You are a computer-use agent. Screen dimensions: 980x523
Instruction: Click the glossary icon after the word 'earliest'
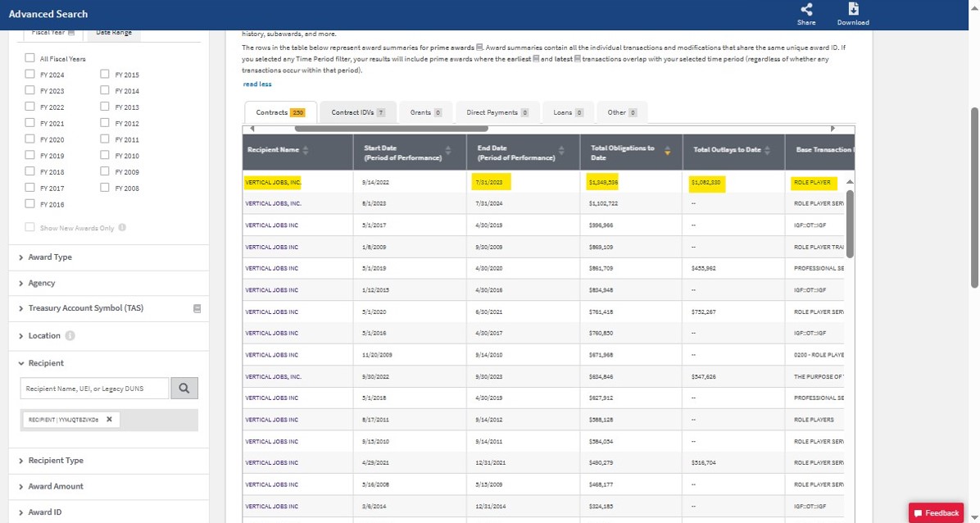coord(536,59)
